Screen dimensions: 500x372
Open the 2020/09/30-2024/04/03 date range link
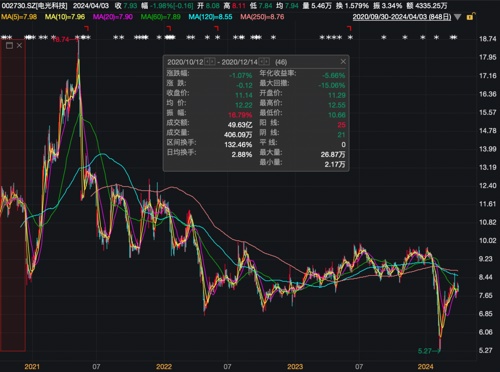pos(402,17)
